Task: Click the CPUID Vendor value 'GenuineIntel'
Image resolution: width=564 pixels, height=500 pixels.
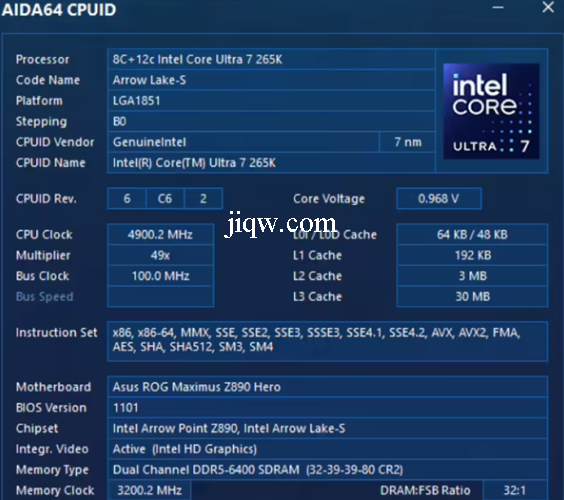Action: pyautogui.click(x=244, y=142)
